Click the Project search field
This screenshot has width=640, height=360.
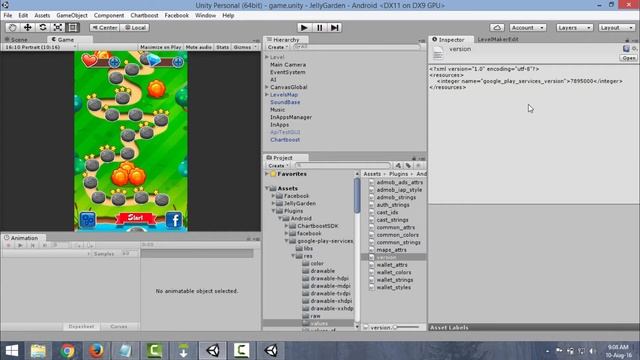(x=343, y=165)
